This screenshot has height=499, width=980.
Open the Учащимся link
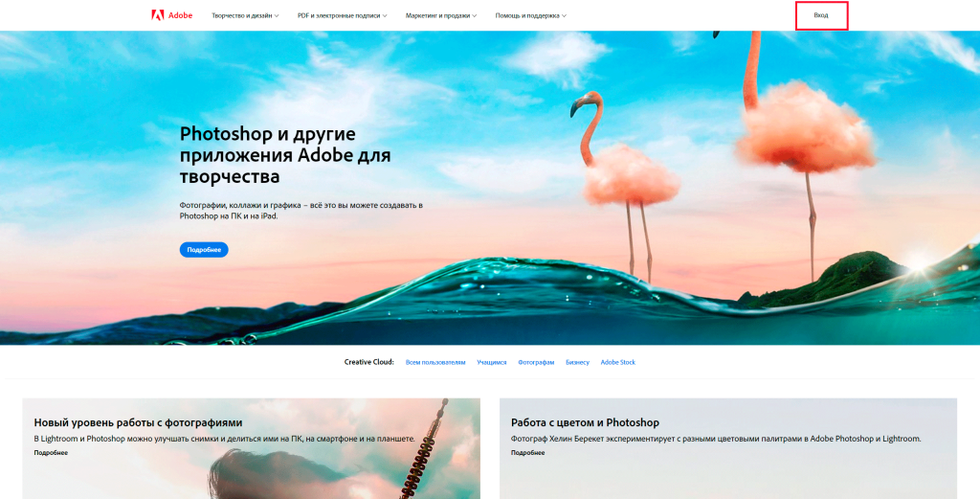[x=491, y=362]
